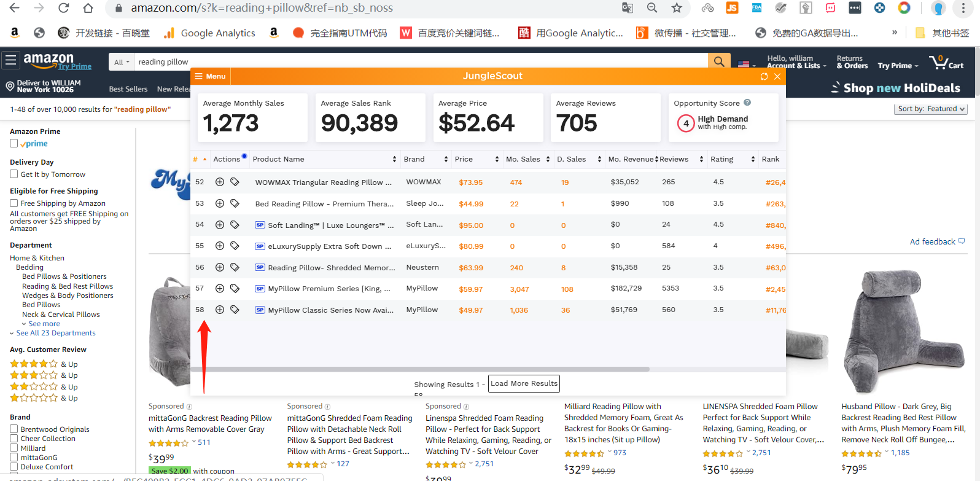Check Get It by Tomorrow

14,174
